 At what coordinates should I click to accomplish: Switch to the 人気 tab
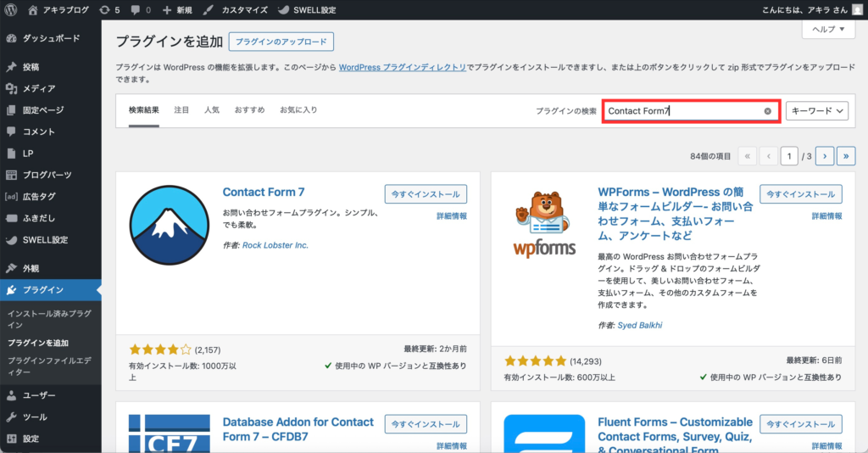point(212,110)
